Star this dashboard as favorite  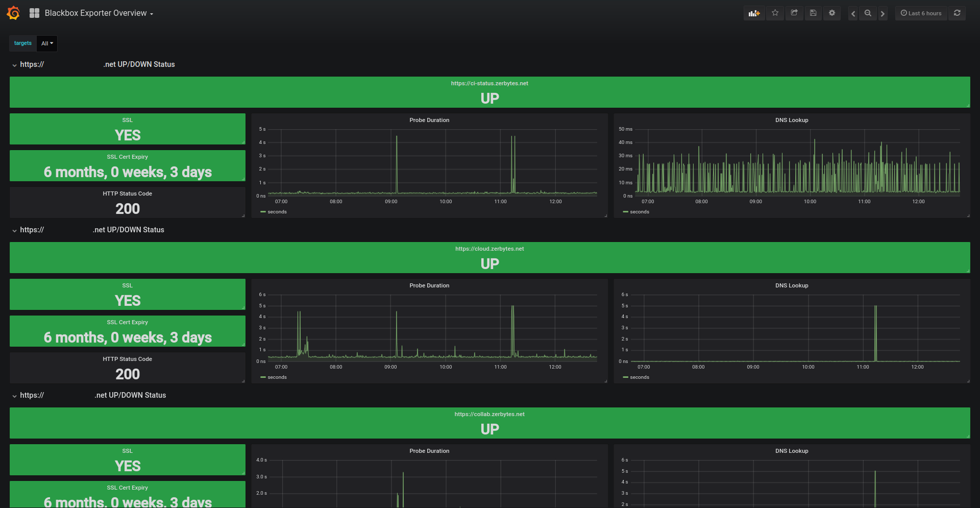tap(775, 13)
